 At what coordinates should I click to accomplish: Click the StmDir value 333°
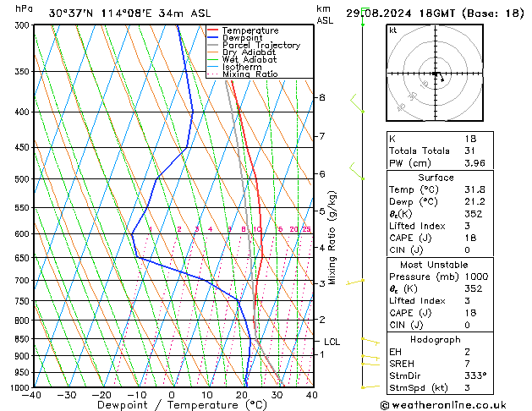tap(475, 376)
